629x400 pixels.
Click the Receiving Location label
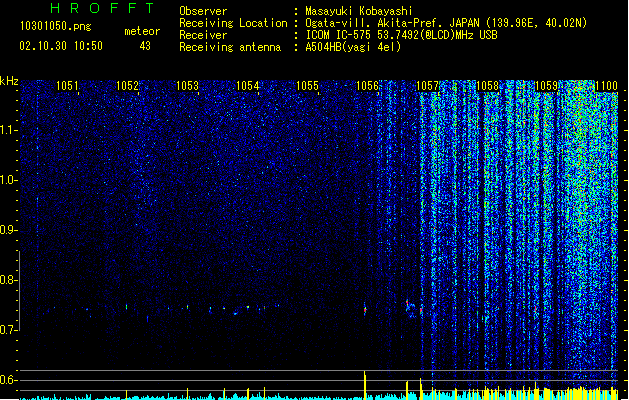click(233, 23)
